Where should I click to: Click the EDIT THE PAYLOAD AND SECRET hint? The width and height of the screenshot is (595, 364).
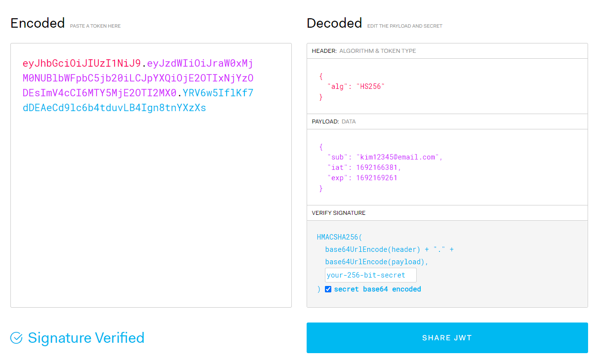tap(405, 26)
